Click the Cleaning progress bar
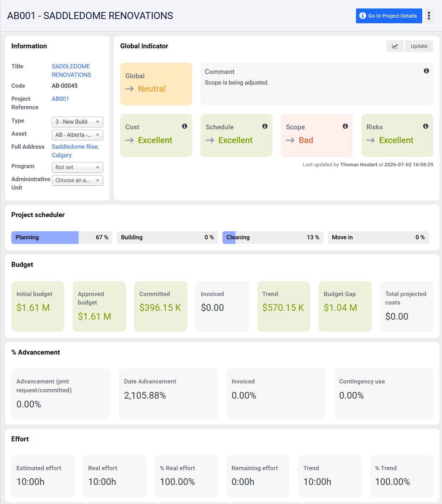This screenshot has width=442, height=504. [273, 238]
